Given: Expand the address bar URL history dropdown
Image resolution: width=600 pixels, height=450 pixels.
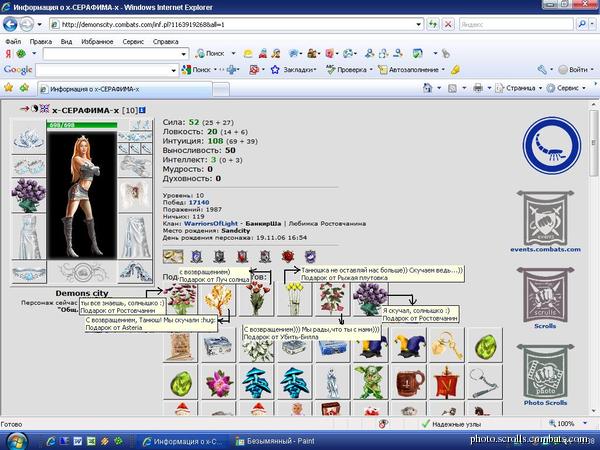Looking at the screenshot, I should click(418, 24).
